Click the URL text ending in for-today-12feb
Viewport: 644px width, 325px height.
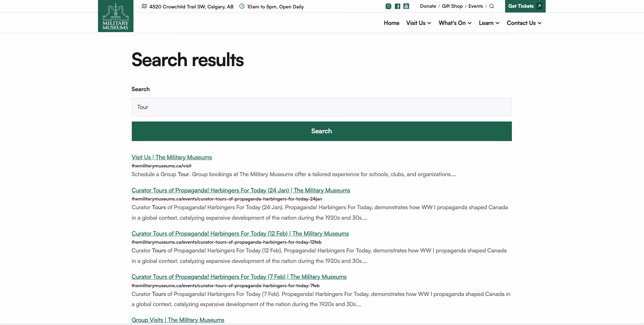(x=226, y=242)
